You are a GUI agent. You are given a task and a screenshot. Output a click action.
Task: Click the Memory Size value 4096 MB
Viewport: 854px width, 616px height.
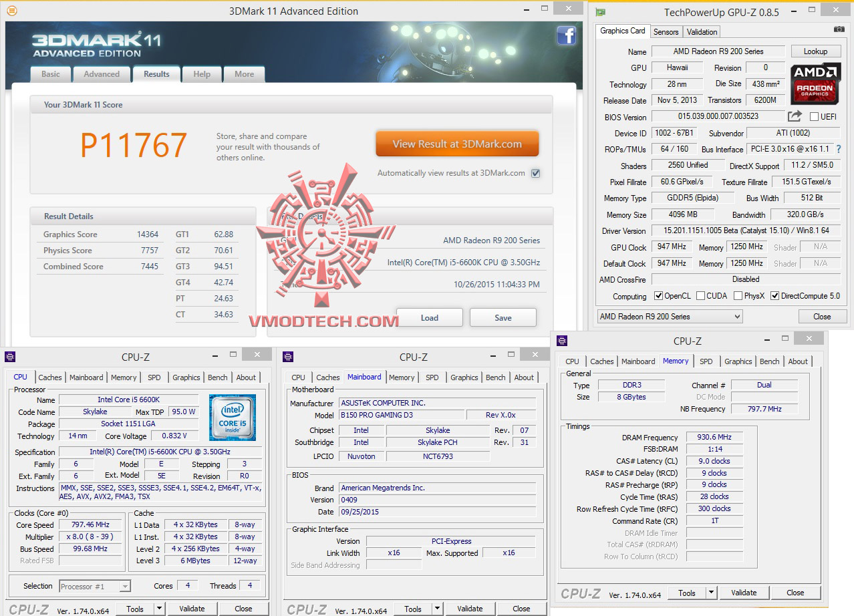[683, 214]
